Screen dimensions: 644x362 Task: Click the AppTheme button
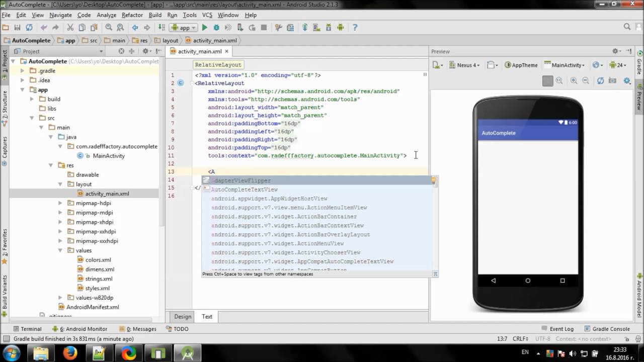[x=521, y=65]
